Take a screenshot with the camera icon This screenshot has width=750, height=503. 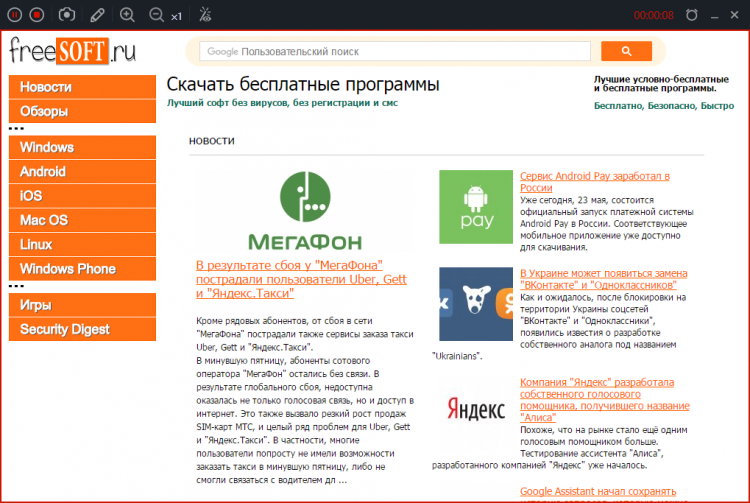point(67,15)
